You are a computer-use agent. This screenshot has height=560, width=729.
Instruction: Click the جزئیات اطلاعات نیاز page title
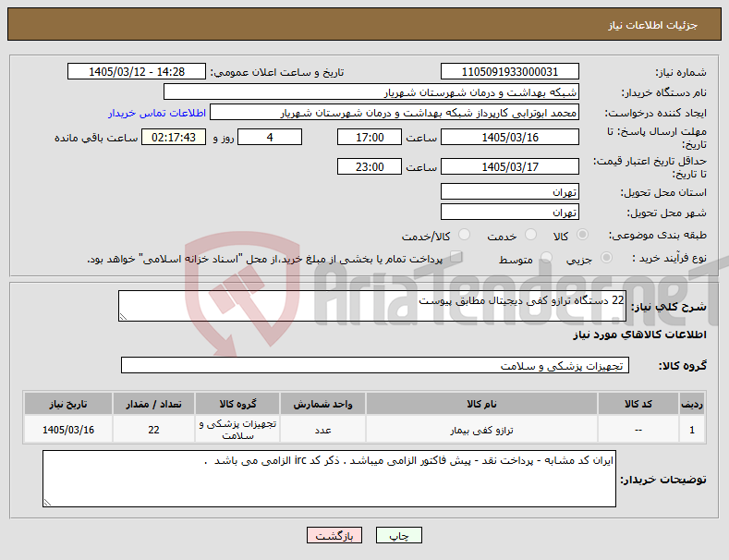[652, 25]
